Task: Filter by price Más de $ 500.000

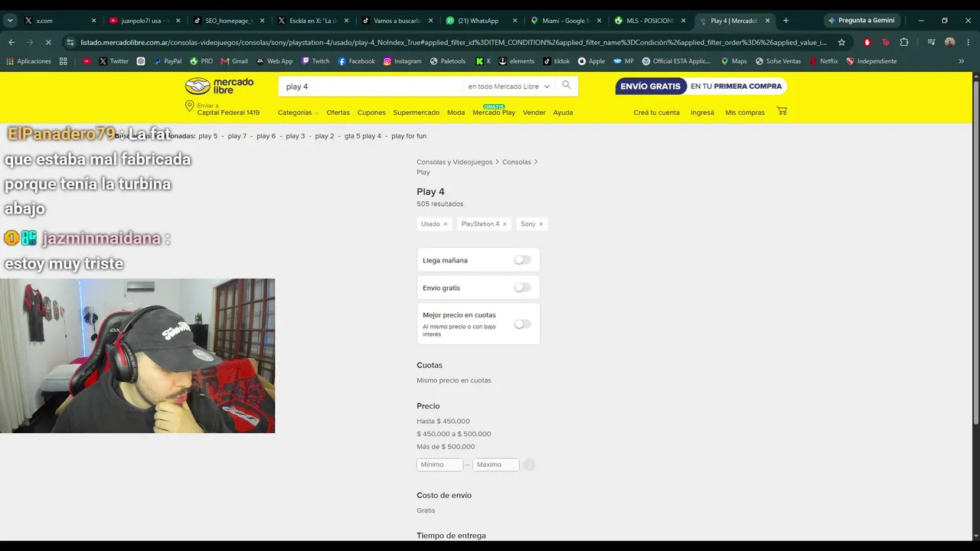Action: click(x=446, y=447)
